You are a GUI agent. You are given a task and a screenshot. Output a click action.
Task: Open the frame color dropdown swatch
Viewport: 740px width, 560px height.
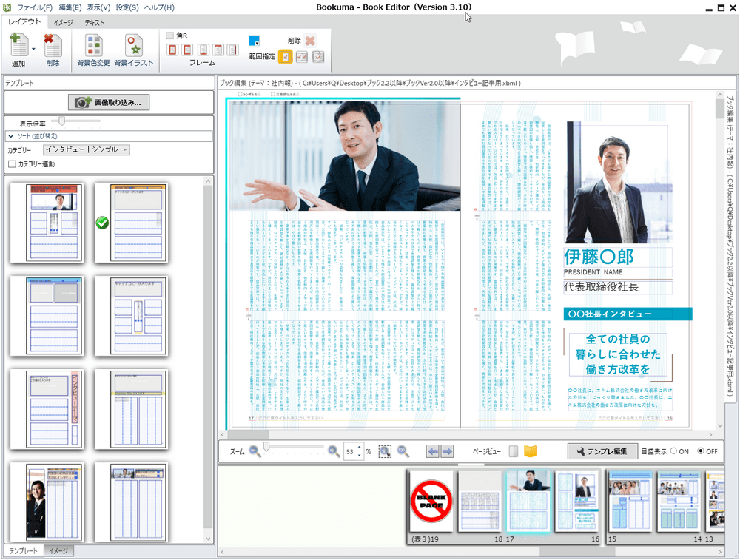pos(255,40)
